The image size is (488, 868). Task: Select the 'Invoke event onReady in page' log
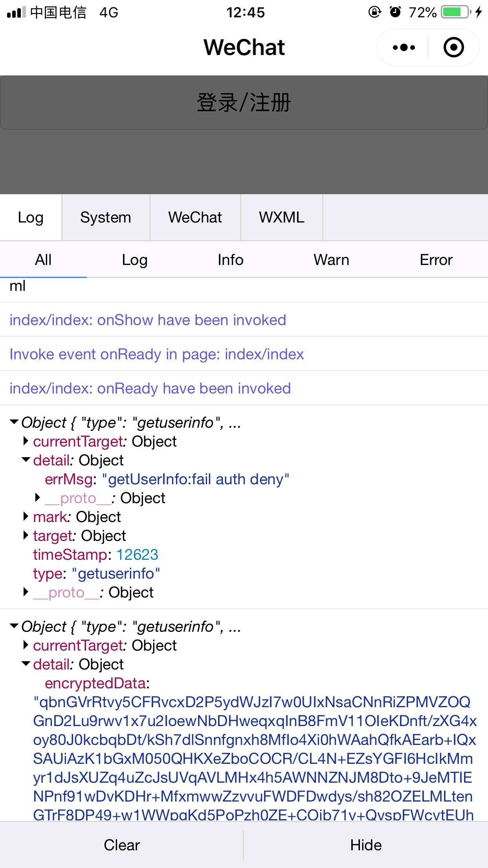[244, 354]
